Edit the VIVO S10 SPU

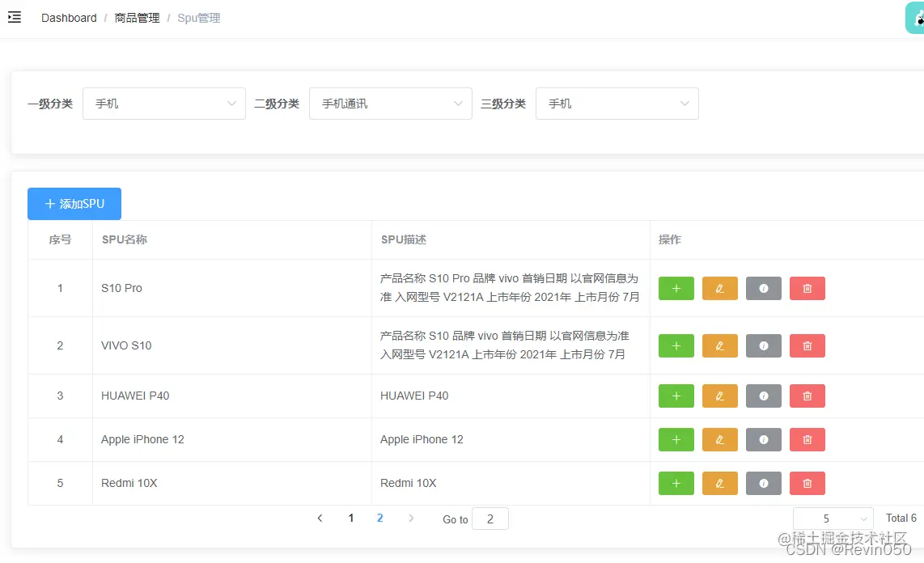[x=719, y=345]
